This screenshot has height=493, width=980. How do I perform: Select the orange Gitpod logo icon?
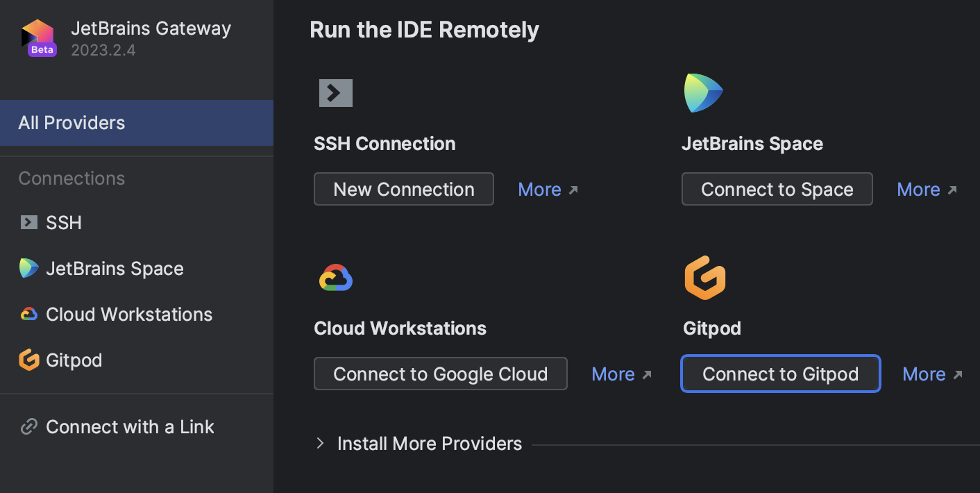coord(704,277)
